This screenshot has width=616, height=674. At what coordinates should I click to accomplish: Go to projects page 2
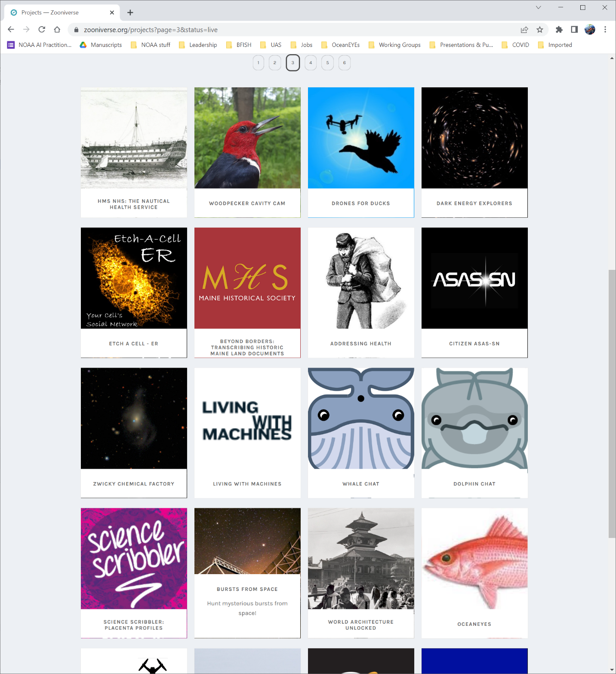(275, 63)
